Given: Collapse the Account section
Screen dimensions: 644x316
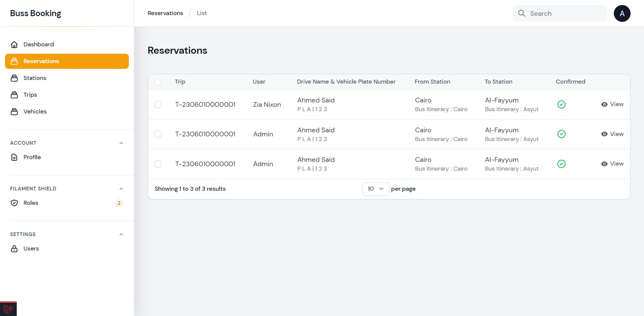Looking at the screenshot, I should tap(121, 143).
